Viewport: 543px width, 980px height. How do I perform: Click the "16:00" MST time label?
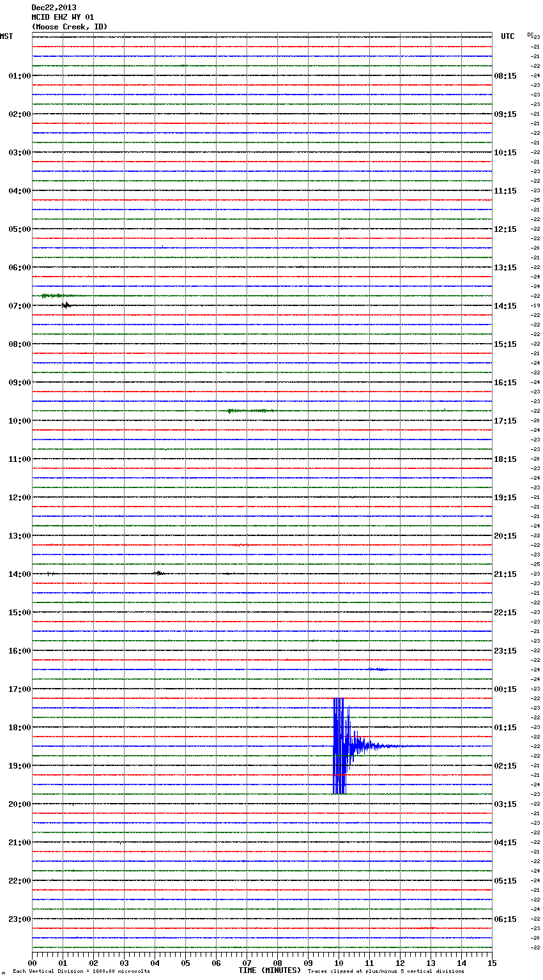click(x=19, y=651)
